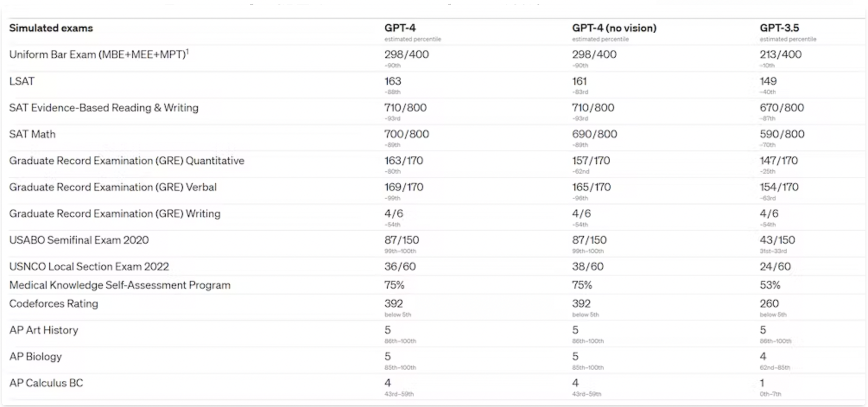Click the "USABO Semifinal Exam 2020" row label
Screen dimensions: 868x407
tap(79, 240)
